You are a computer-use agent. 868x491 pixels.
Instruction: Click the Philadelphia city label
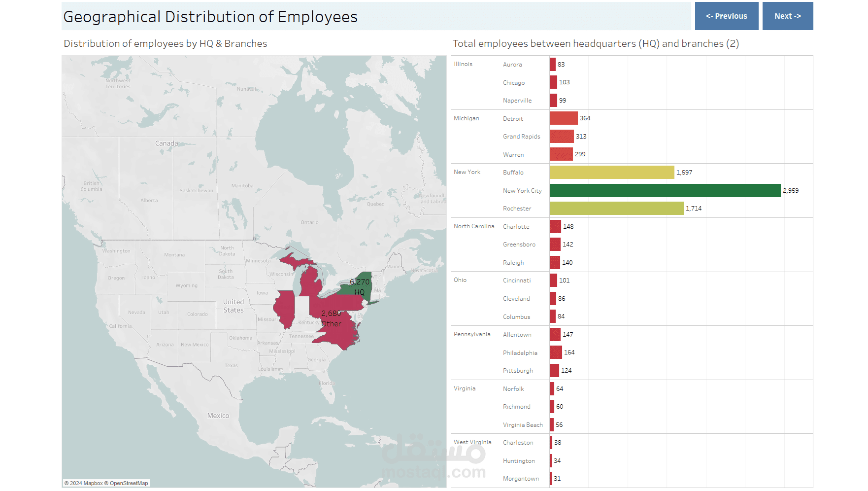point(520,353)
